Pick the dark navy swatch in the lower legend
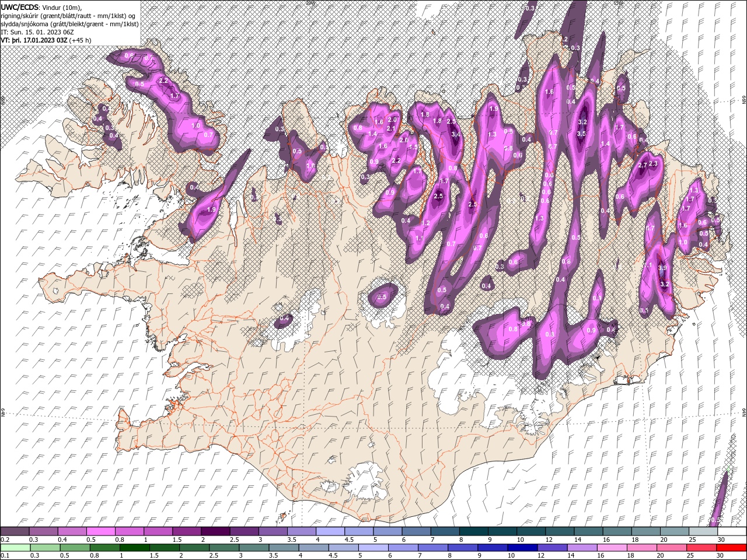Viewport: 747px width, 560px height. (x=522, y=548)
